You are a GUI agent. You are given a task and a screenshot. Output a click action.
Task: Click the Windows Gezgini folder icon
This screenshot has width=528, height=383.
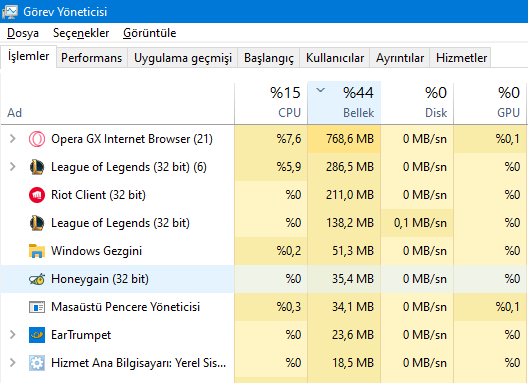(37, 251)
